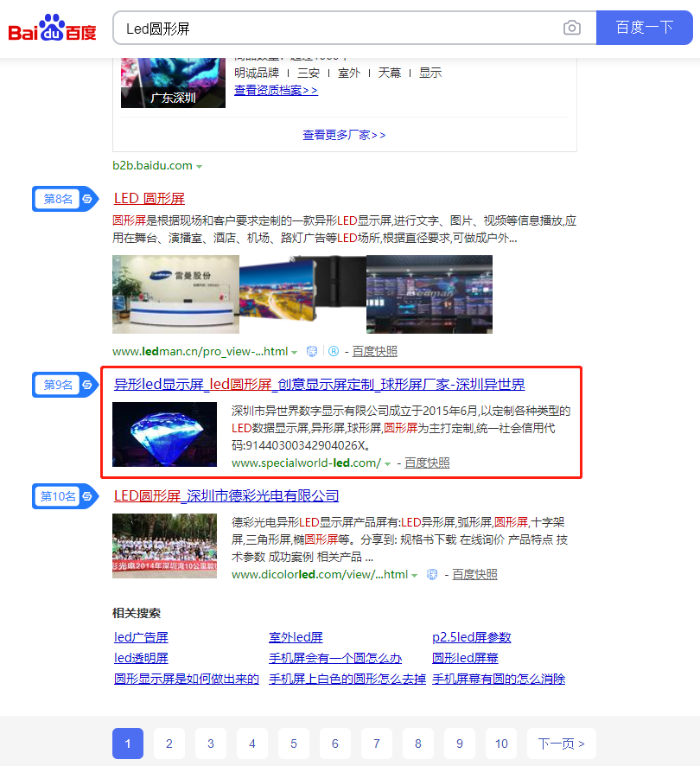Click the blue diamond LED screen thumbnail
Screen dimensions: 700x766
click(x=164, y=434)
